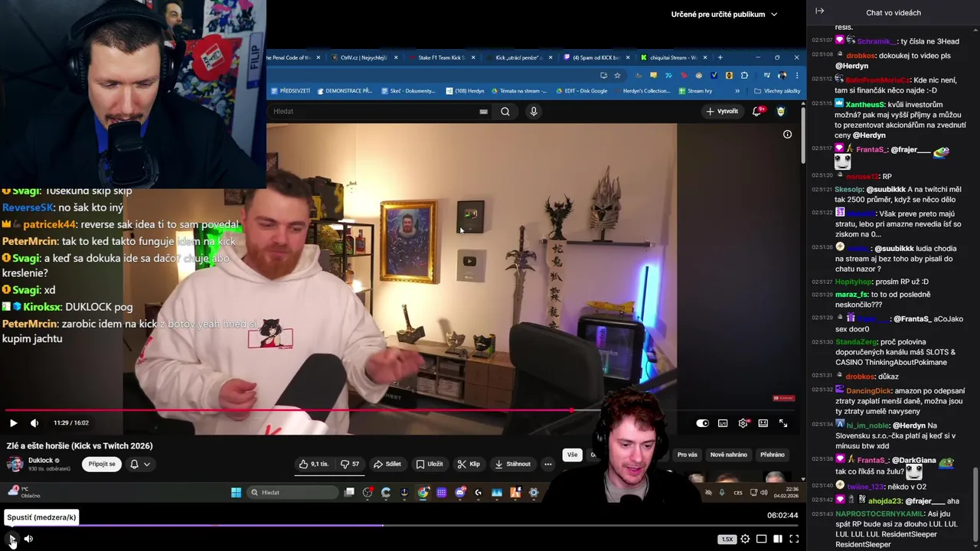Open Chrome from the Windows taskbar

click(x=423, y=492)
